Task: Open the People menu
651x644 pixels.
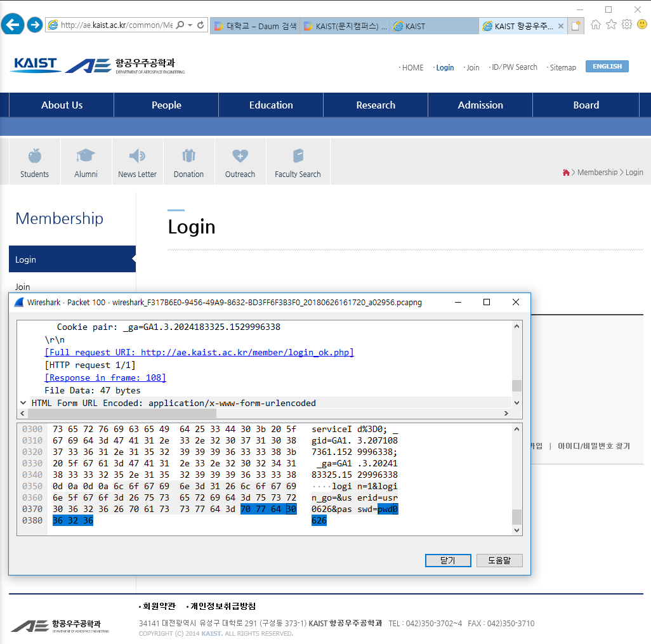Action: click(x=166, y=105)
